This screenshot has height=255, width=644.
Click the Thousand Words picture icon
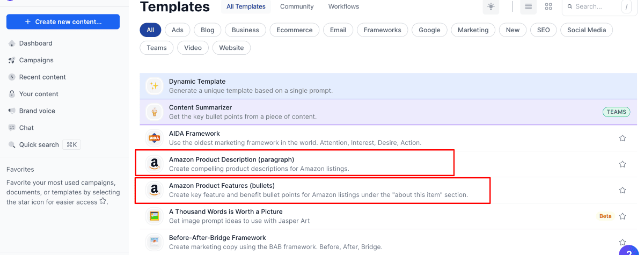[x=155, y=216]
